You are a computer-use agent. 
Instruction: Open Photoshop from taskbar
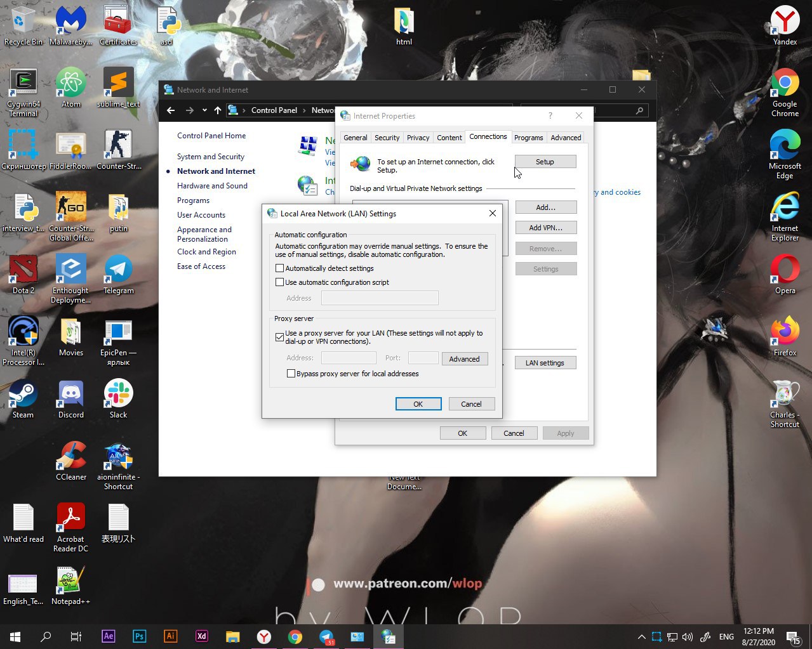pos(140,636)
